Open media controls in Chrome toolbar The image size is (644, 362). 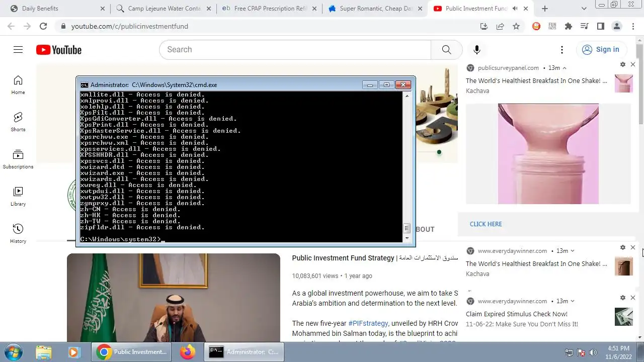coord(585,26)
